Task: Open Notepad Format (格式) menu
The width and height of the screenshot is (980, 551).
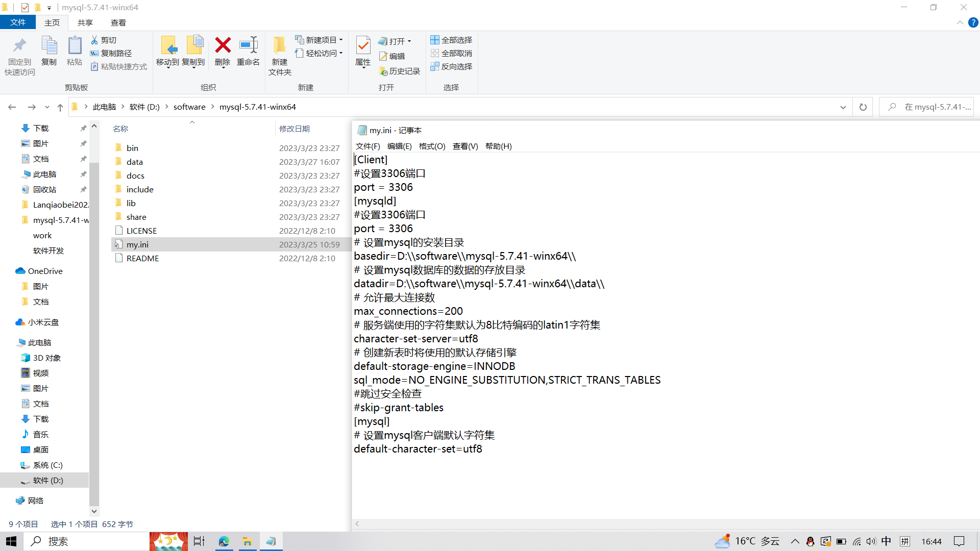Action: [x=432, y=146]
